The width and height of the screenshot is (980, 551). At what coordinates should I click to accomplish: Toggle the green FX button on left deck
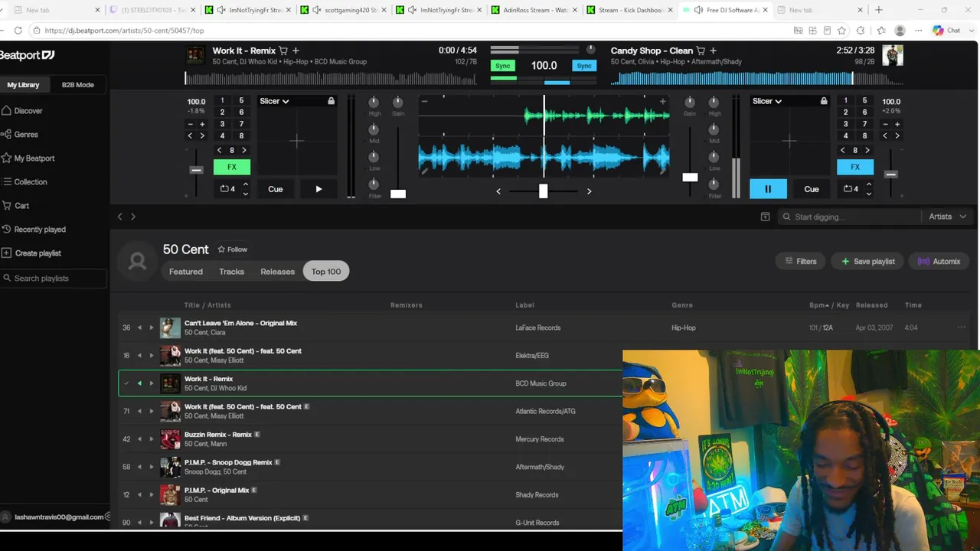point(232,167)
